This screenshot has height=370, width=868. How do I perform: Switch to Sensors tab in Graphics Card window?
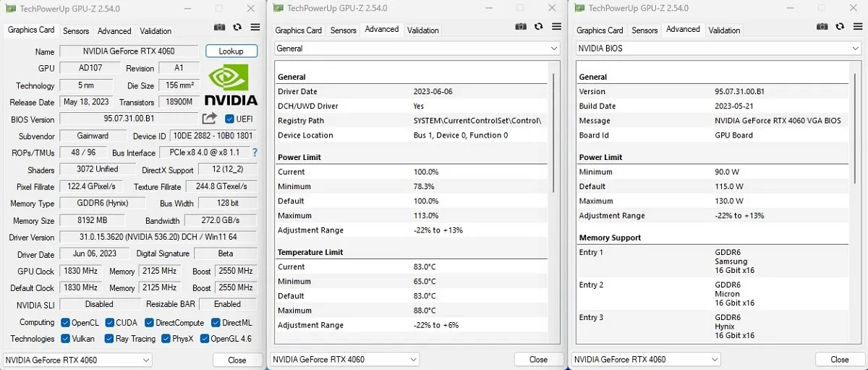point(76,31)
